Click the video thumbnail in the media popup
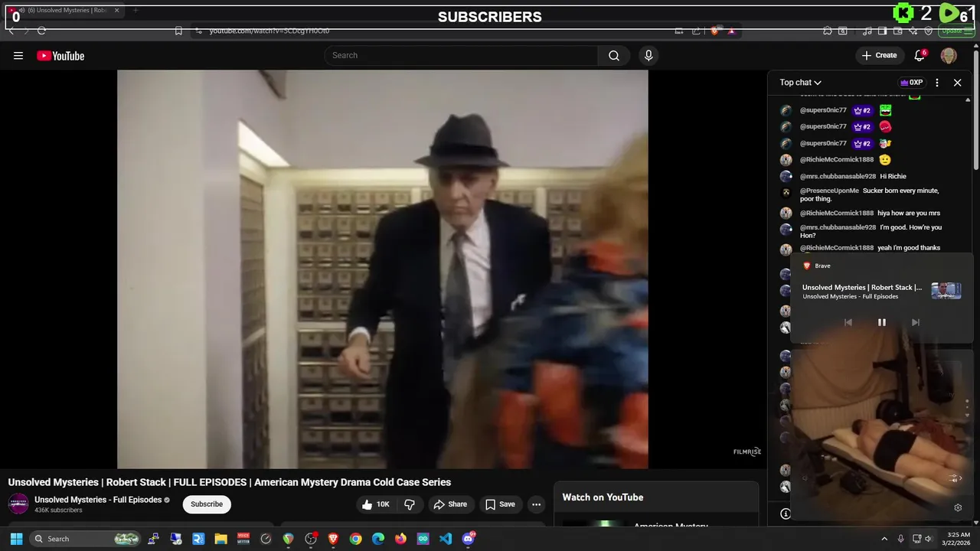 point(946,291)
